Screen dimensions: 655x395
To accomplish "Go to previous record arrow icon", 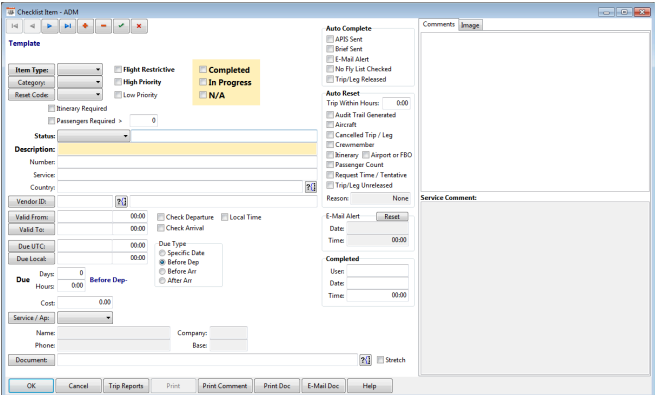I will click(32, 26).
